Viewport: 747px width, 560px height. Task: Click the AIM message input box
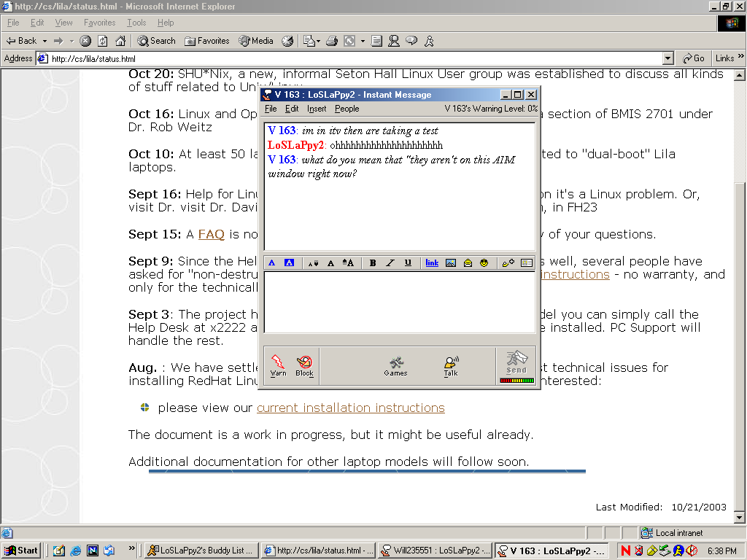[399, 302]
